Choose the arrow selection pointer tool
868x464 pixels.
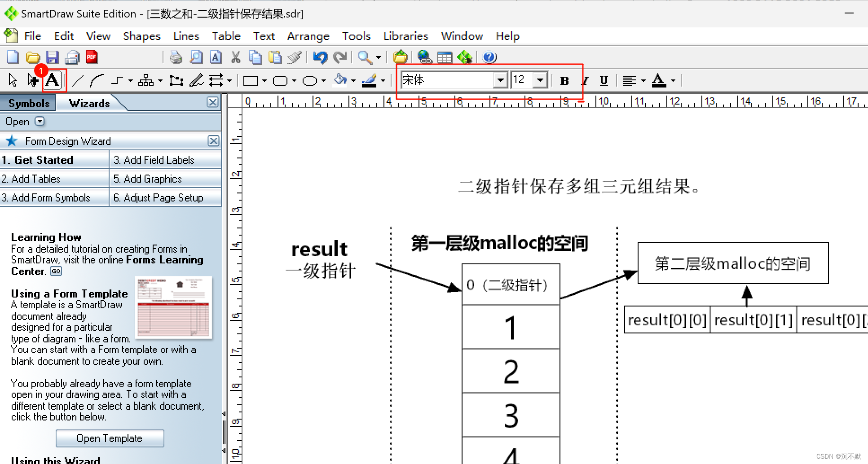point(13,80)
